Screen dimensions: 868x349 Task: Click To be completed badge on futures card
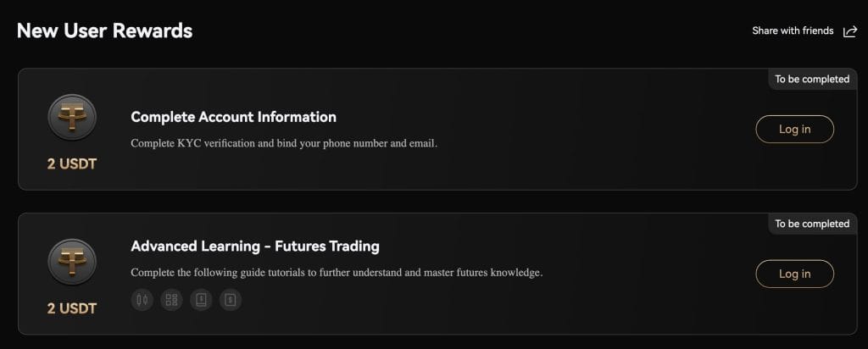(812, 224)
